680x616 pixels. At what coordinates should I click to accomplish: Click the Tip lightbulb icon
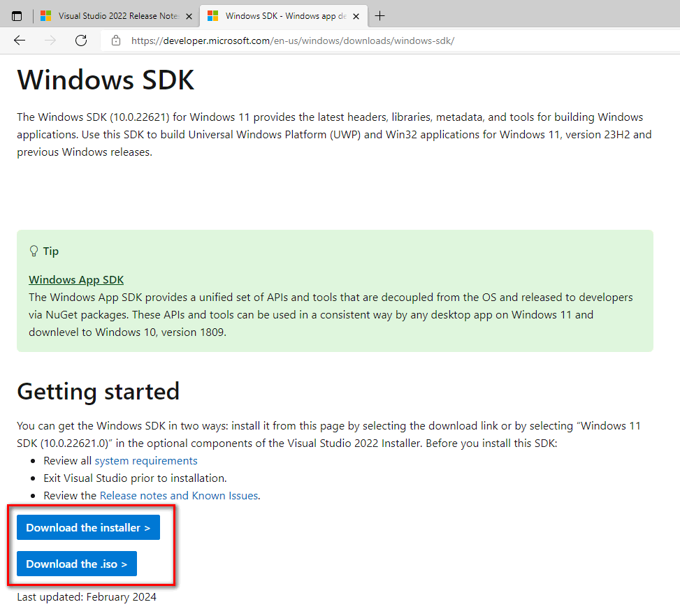point(34,251)
